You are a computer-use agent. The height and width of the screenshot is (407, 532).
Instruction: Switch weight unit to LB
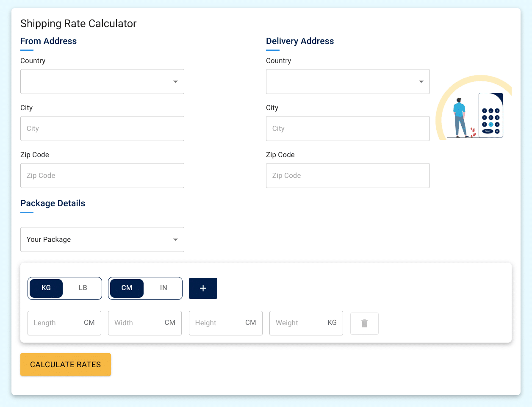coord(83,288)
